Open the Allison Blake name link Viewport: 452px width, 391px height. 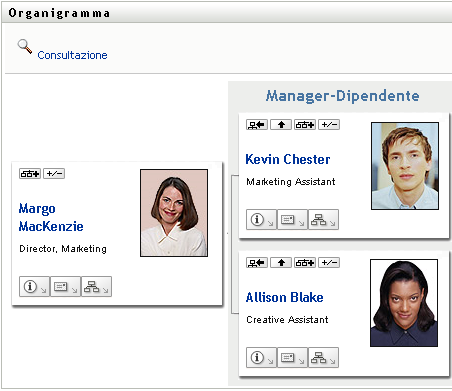tap(284, 297)
